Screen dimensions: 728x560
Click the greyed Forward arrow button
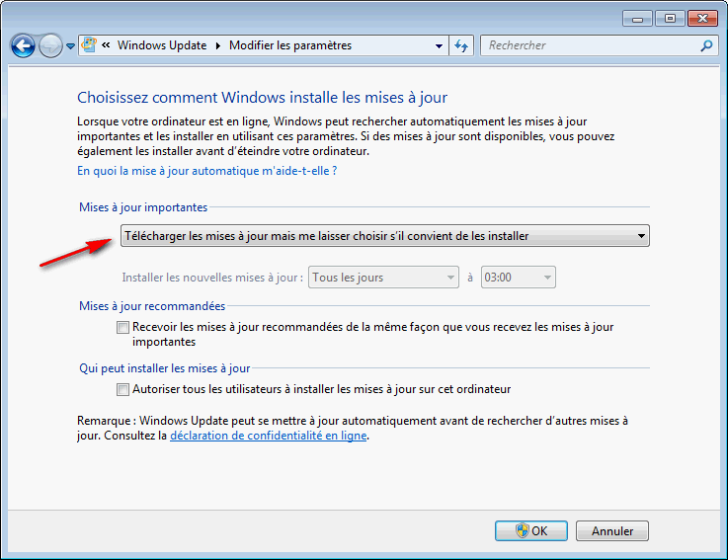coord(50,46)
